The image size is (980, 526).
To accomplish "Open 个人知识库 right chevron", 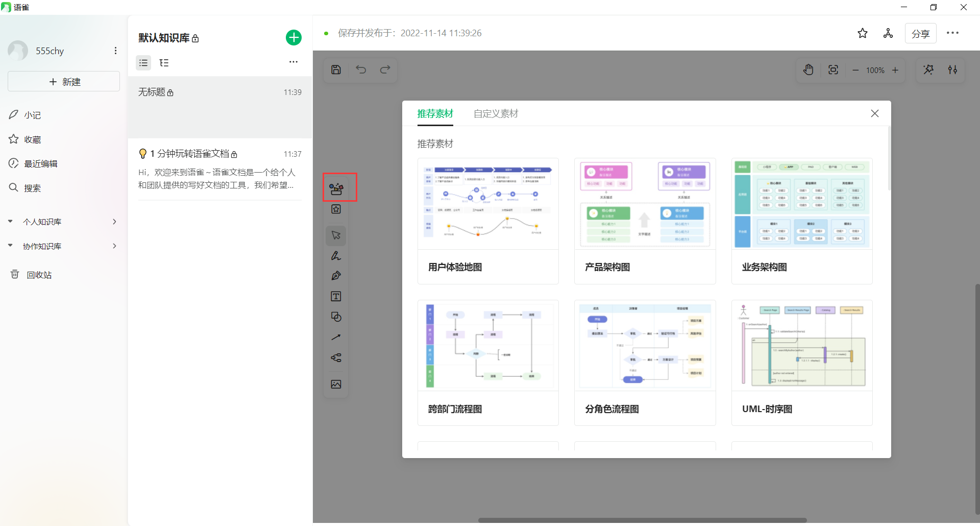I will (x=114, y=222).
